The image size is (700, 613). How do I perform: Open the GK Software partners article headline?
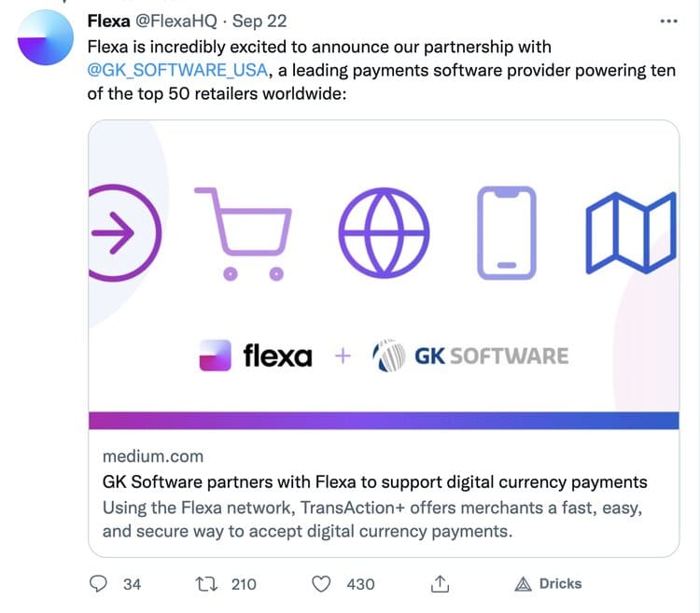click(x=373, y=482)
